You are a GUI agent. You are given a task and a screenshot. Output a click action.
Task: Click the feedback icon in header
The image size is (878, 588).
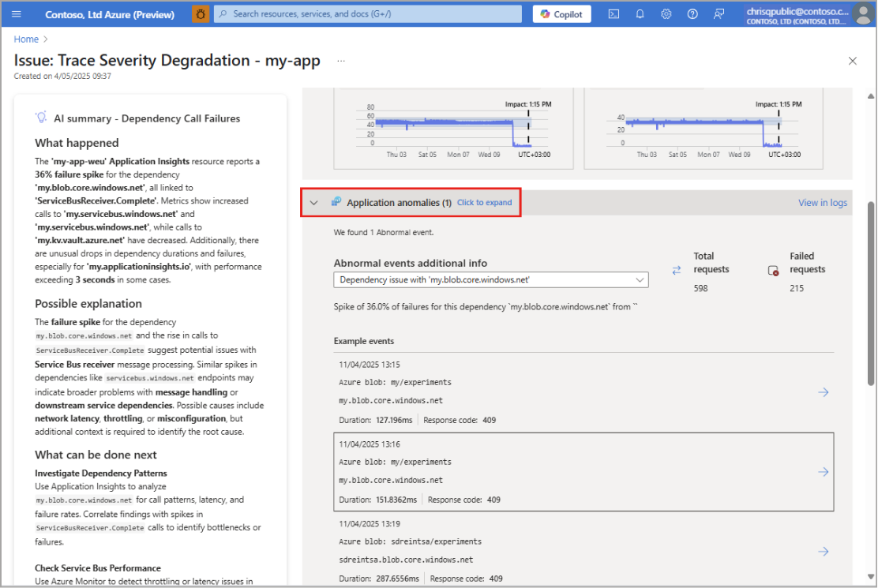pyautogui.click(x=719, y=14)
